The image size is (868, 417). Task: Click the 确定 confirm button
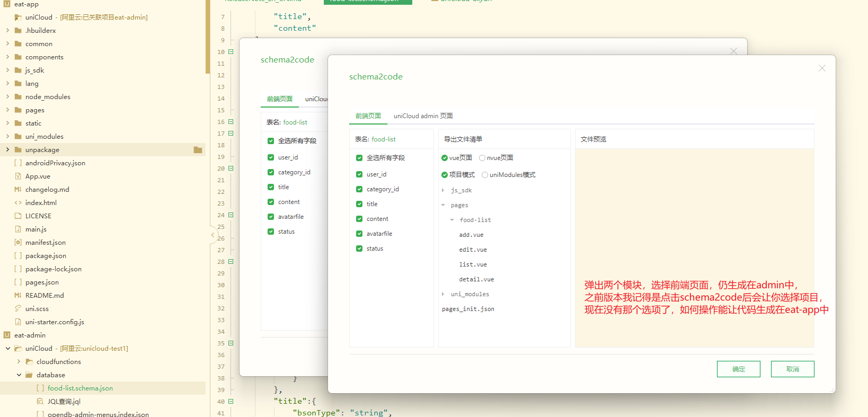click(x=738, y=369)
